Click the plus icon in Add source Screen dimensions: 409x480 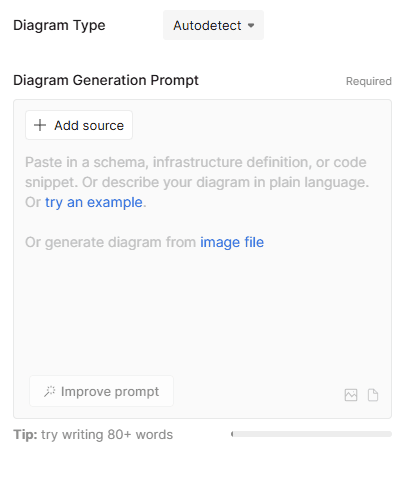click(x=40, y=125)
